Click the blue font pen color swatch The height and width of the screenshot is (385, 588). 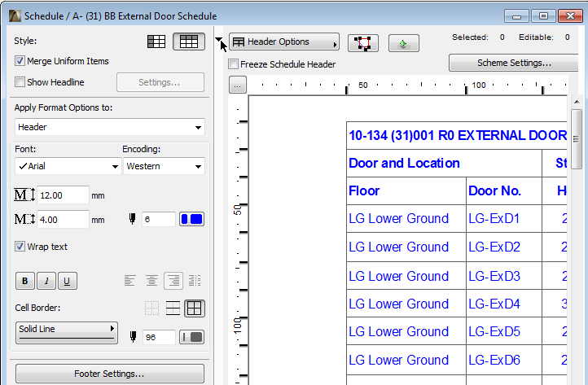tap(191, 219)
